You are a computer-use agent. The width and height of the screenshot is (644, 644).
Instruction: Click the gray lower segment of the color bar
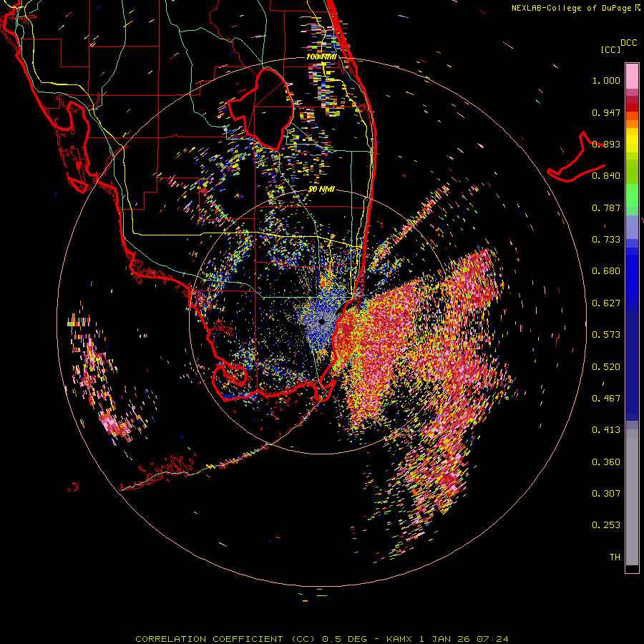(632, 497)
